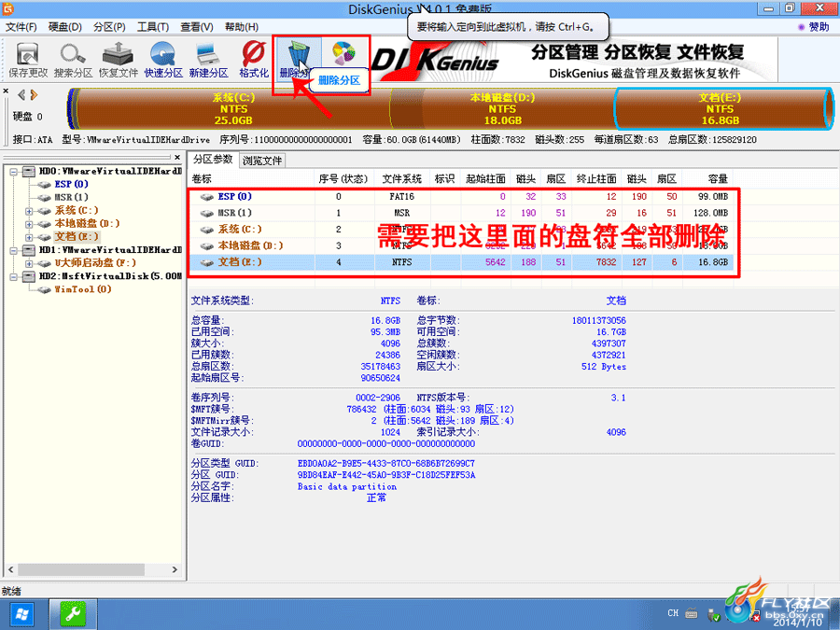Click the tree panel scrollbar left arrow
This screenshot has width=840, height=630.
(10, 569)
